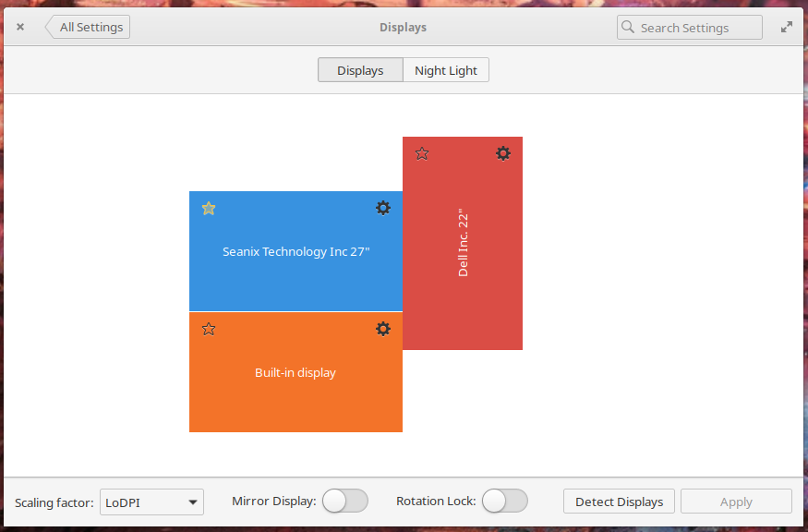Viewport: 808px width, 532px height.
Task: Select the Displays tab
Action: coord(360,70)
